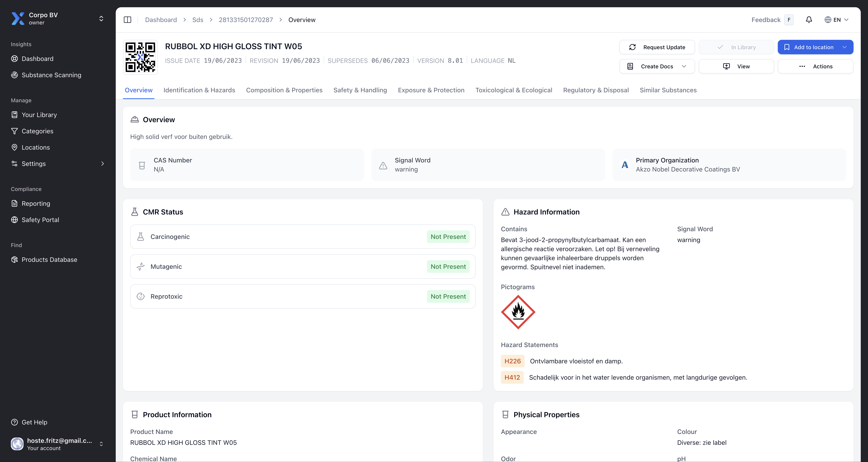This screenshot has width=868, height=462.
Task: Switch to Composition & Properties tab
Action: (x=284, y=90)
